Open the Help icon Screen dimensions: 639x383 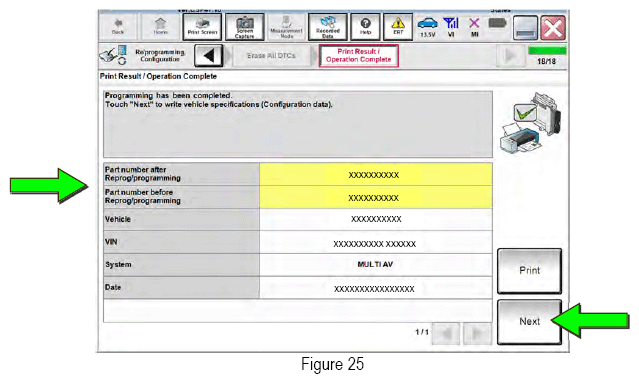366,27
